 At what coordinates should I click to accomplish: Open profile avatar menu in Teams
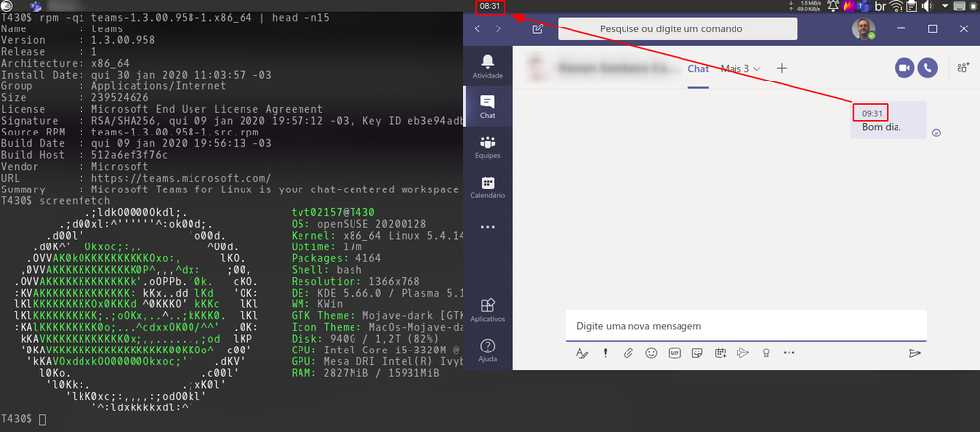[864, 28]
